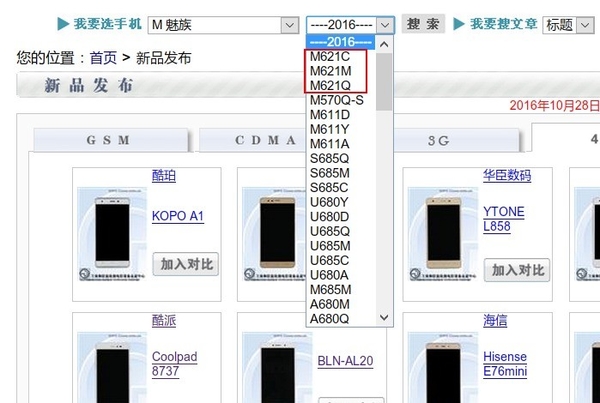Open the KOPO A1 model link
The height and width of the screenshot is (403, 600).
178,216
